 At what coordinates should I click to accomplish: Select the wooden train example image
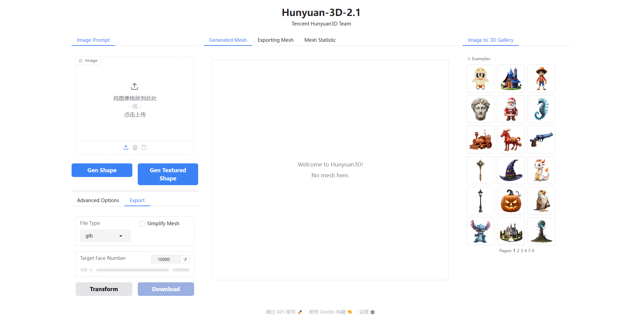480,140
